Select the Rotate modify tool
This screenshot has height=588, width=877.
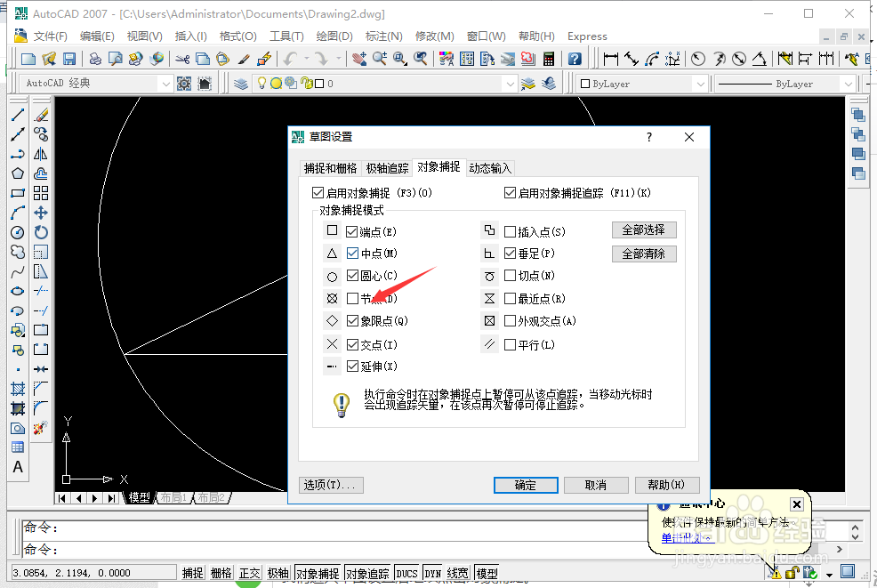pyautogui.click(x=41, y=232)
